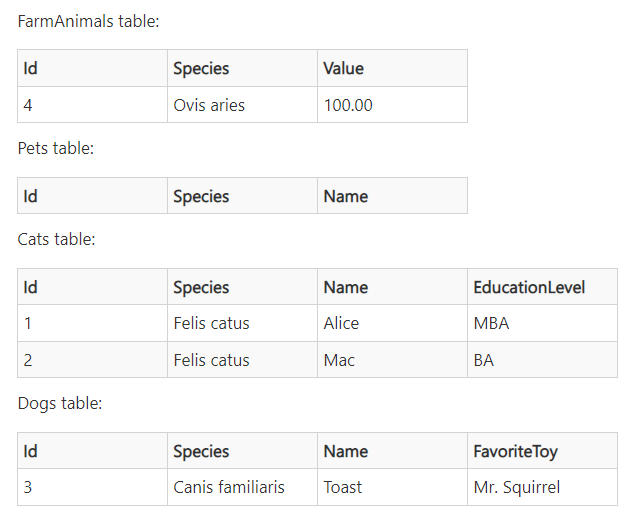Select the 100.00 value cell
638x519 pixels.
[x=392, y=105]
